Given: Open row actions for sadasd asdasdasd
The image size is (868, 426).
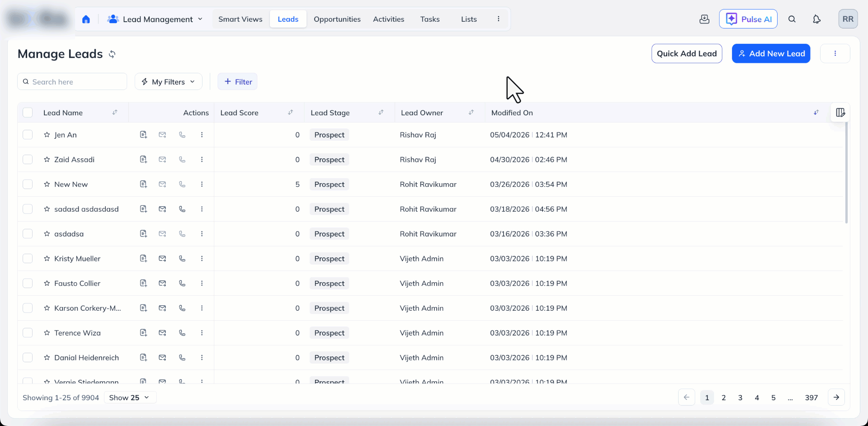Looking at the screenshot, I should click(202, 209).
